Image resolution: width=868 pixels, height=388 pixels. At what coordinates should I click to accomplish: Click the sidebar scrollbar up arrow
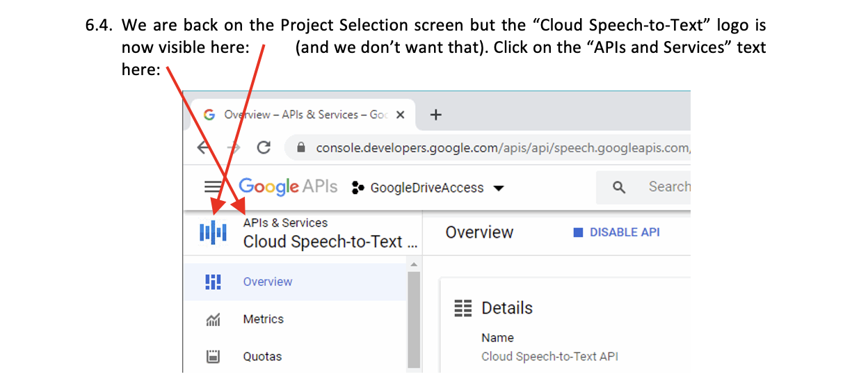click(x=415, y=265)
